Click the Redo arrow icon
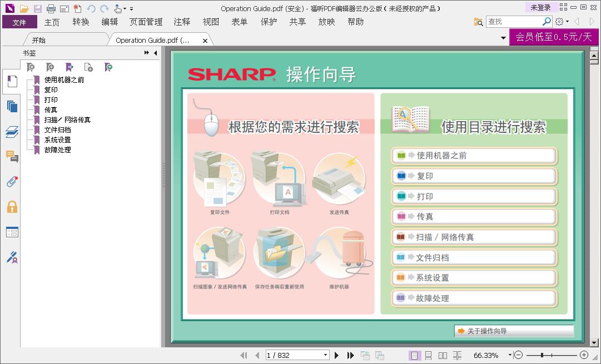 point(104,8)
